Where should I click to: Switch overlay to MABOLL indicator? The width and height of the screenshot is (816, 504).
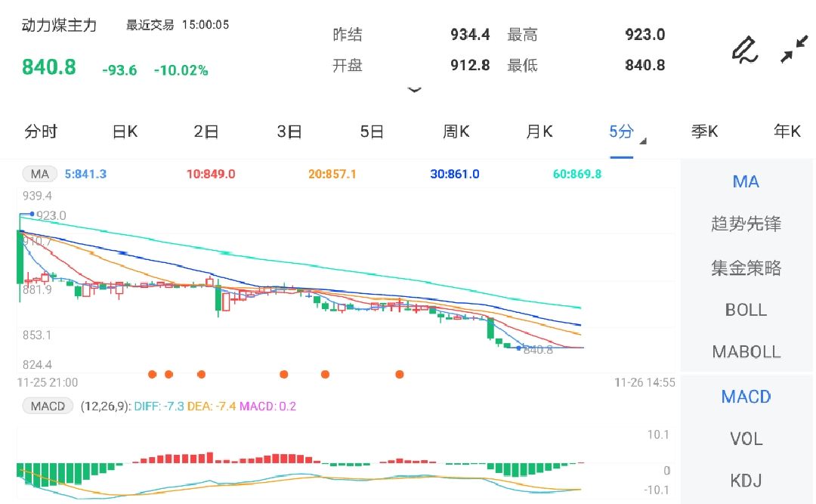click(x=746, y=351)
